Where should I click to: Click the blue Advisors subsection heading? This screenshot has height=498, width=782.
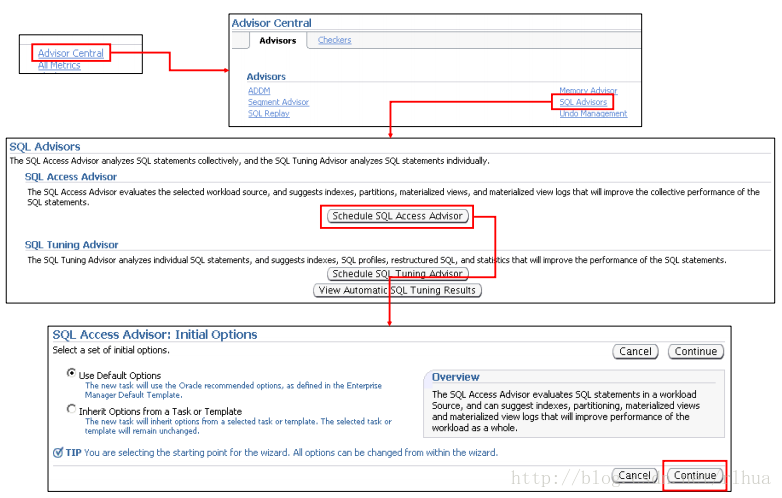tap(266, 77)
